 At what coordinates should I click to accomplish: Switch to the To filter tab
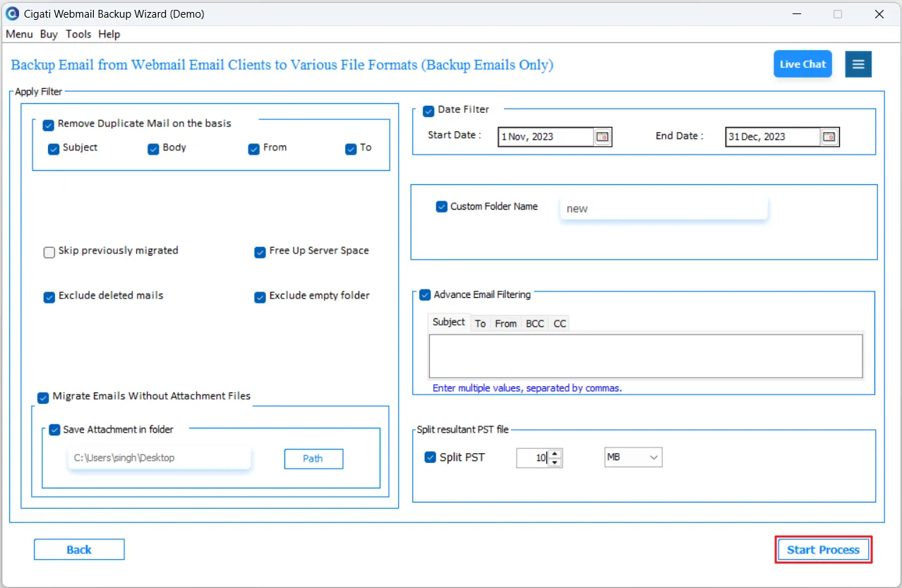coord(480,323)
